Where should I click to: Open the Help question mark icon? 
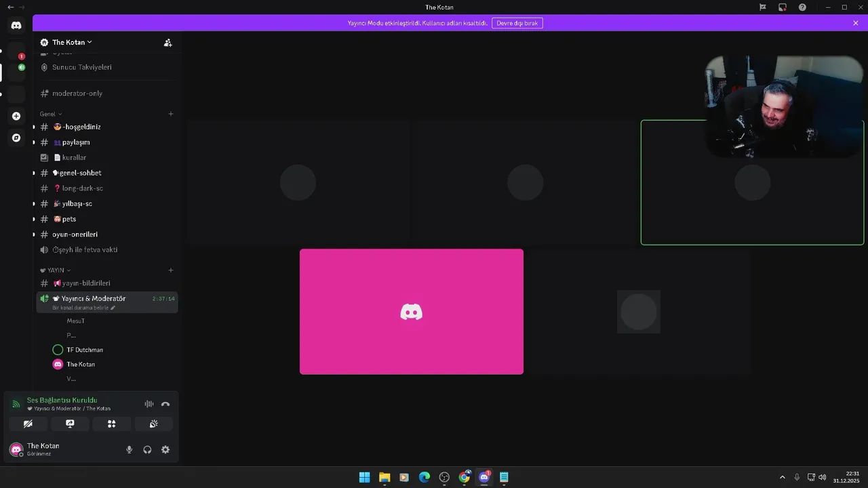point(802,7)
